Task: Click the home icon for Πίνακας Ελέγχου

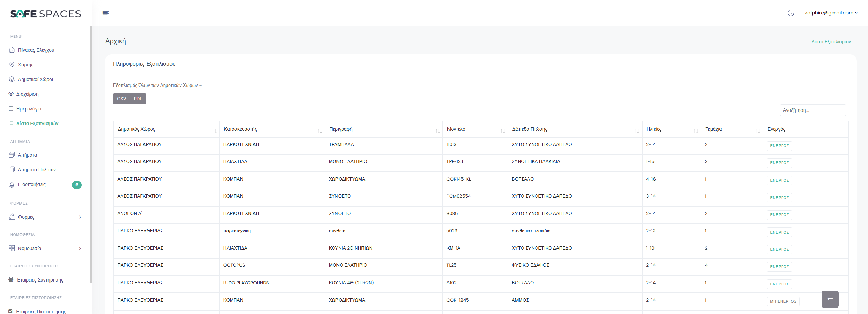Action: point(12,50)
